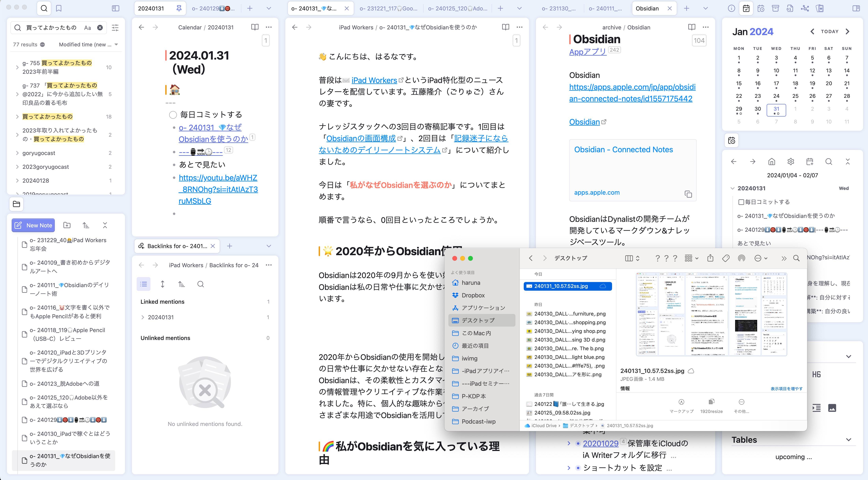Open the bookmarks panel icon in left sidebar
This screenshot has height=480, width=868.
[59, 8]
